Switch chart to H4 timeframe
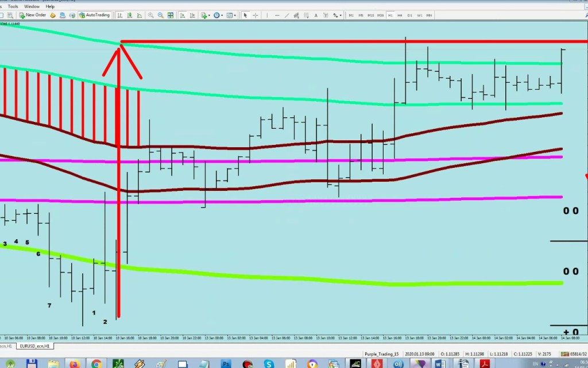 point(400,16)
